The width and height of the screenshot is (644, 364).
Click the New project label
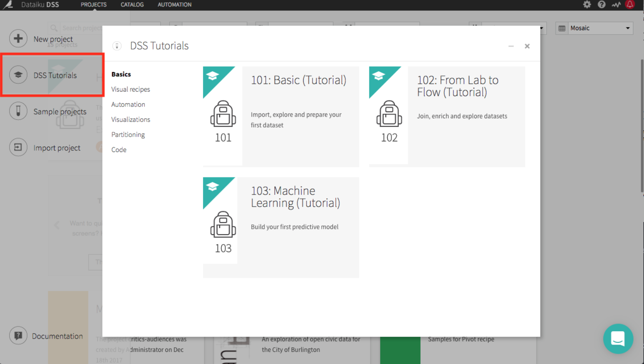pos(53,39)
